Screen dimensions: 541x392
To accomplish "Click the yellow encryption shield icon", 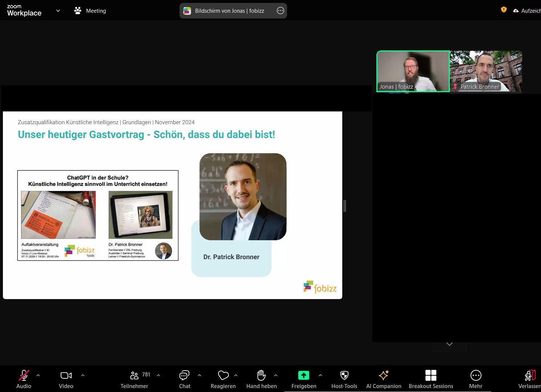I will [504, 10].
